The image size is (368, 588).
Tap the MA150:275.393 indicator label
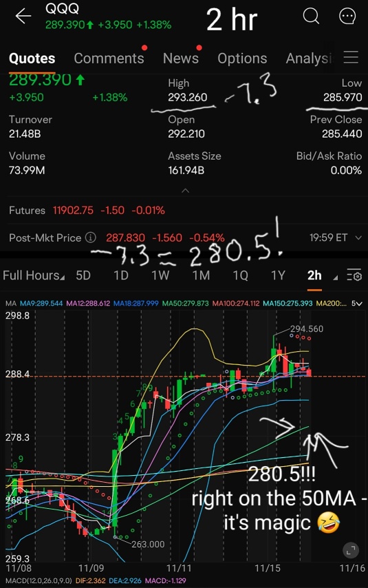tap(288, 303)
